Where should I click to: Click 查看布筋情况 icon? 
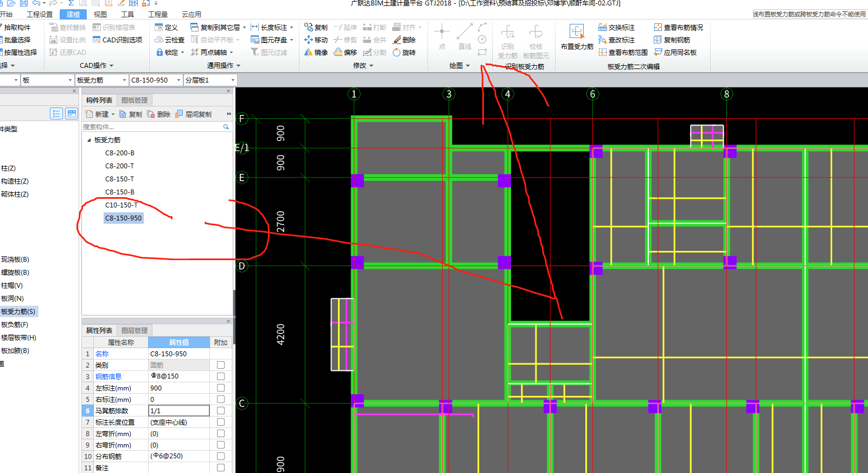658,27
